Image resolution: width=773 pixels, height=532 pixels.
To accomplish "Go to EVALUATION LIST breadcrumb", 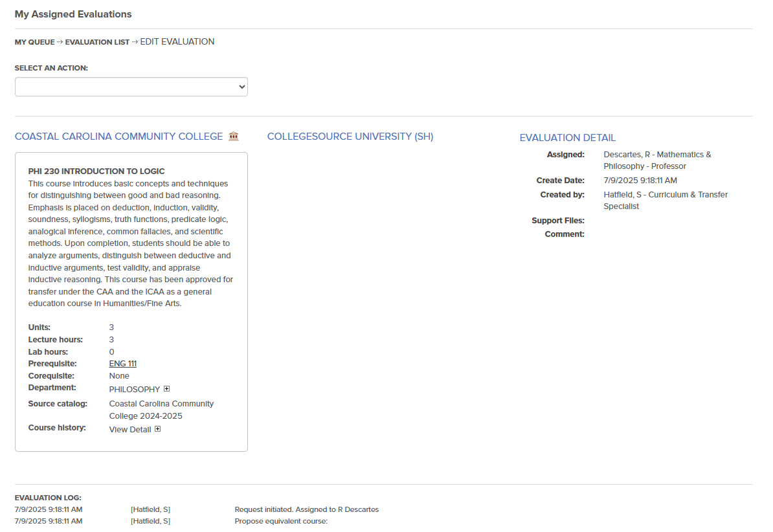I will [x=97, y=42].
